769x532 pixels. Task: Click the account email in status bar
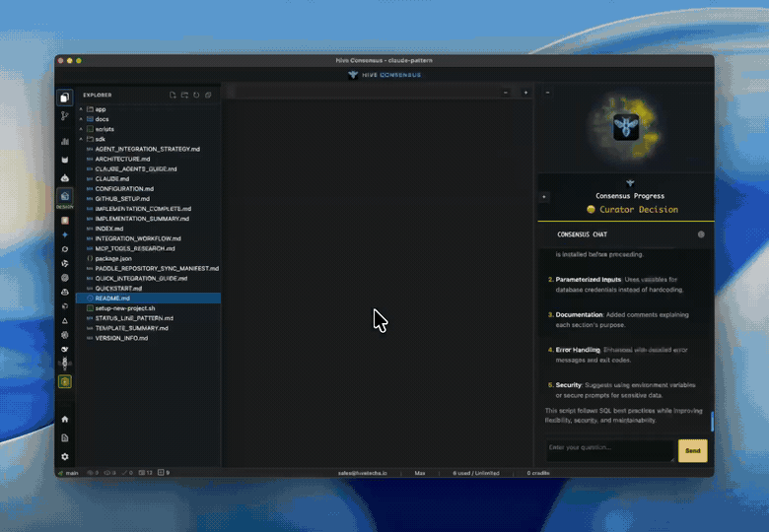[363, 473]
